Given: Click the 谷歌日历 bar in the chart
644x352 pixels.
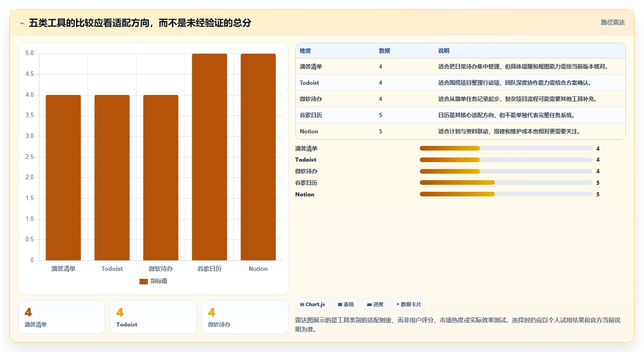Looking at the screenshot, I should [209, 157].
